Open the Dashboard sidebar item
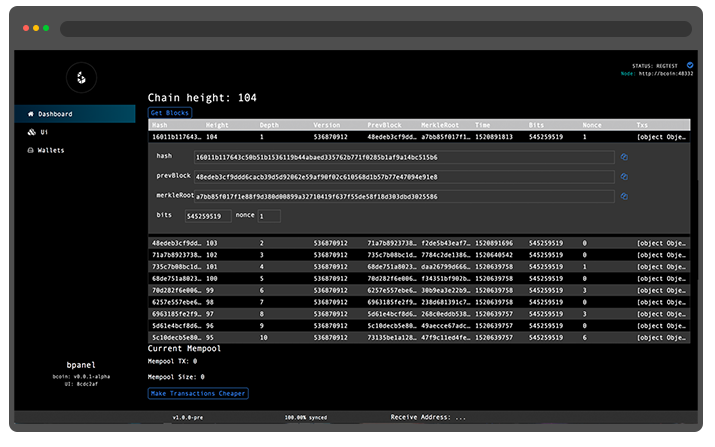The width and height of the screenshot is (715, 447). (75, 114)
